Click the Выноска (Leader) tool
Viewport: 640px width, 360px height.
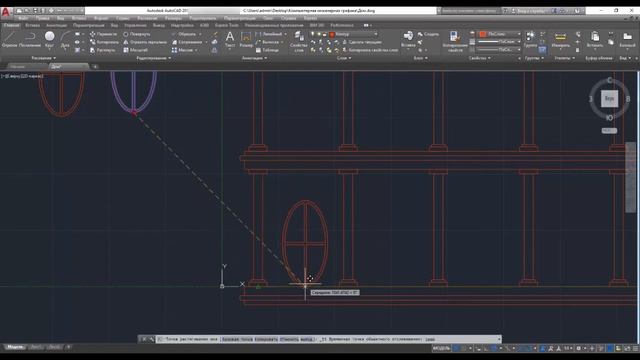coord(267,42)
